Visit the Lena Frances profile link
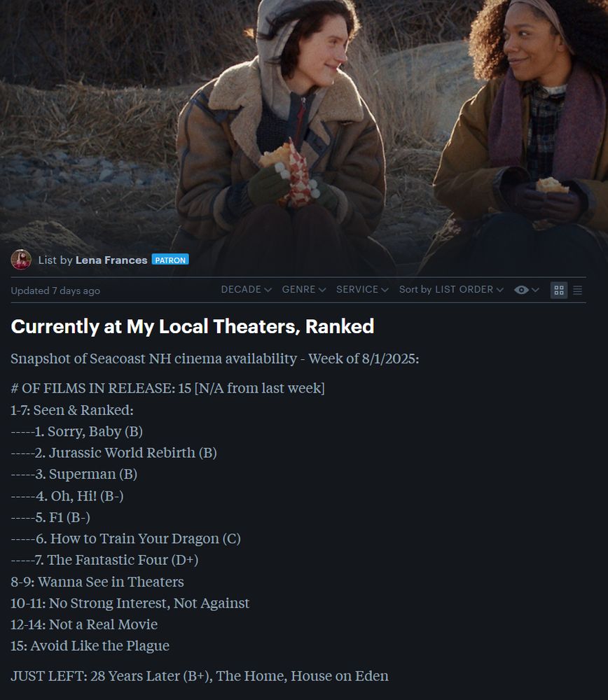 tap(111, 260)
